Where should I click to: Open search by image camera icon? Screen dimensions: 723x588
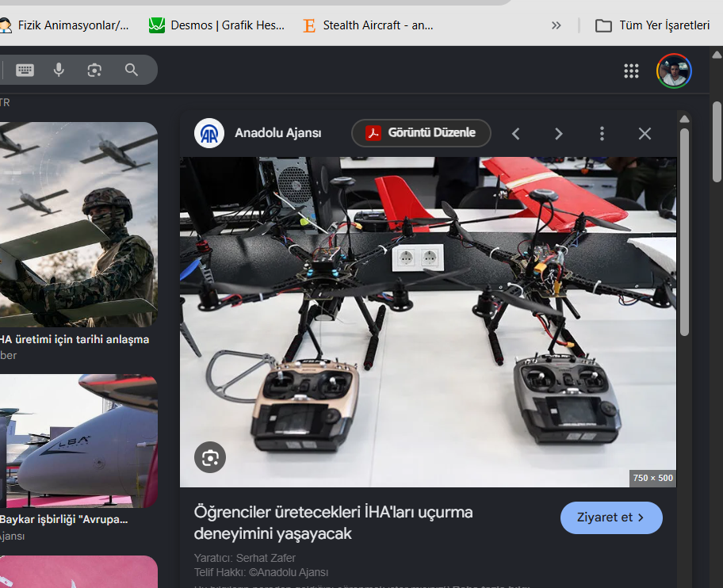coord(94,70)
